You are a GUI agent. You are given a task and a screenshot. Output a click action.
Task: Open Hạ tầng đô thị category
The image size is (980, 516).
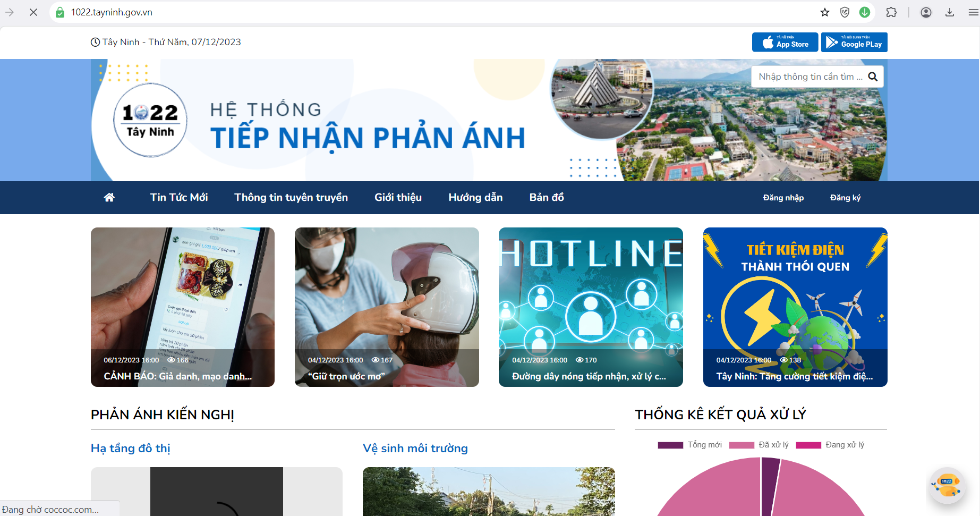click(x=131, y=449)
